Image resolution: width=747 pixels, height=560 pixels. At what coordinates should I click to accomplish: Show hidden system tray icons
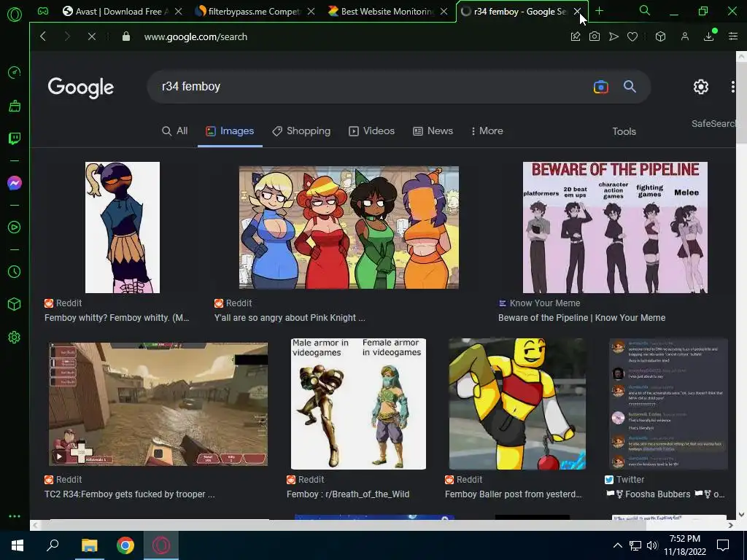pos(617,545)
